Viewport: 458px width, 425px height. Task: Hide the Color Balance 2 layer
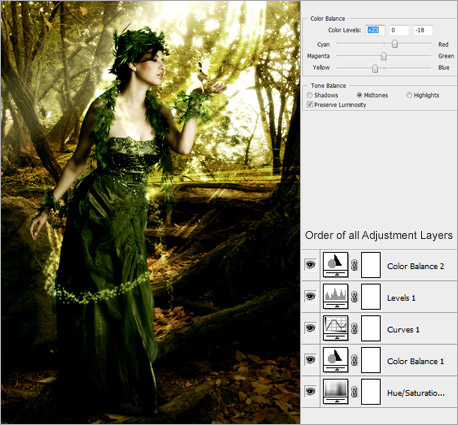(x=310, y=265)
